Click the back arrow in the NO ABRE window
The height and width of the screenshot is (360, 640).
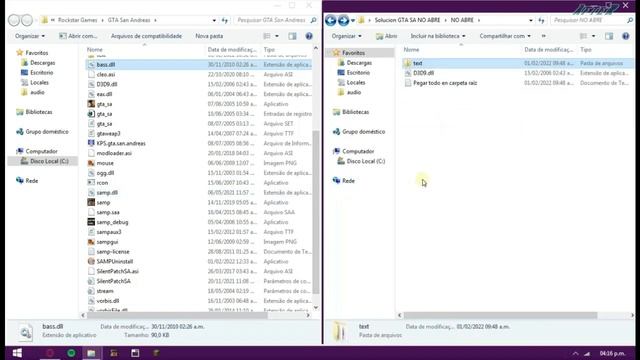coord(331,20)
